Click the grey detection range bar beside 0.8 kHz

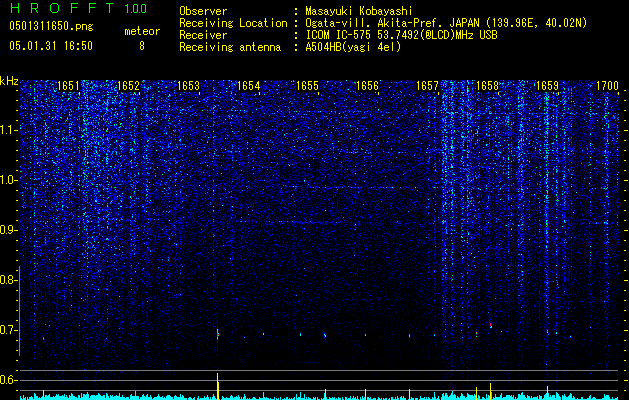click(x=19, y=311)
